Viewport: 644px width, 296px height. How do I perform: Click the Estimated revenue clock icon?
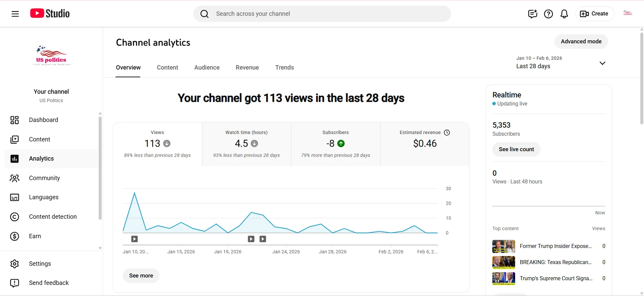pyautogui.click(x=447, y=132)
